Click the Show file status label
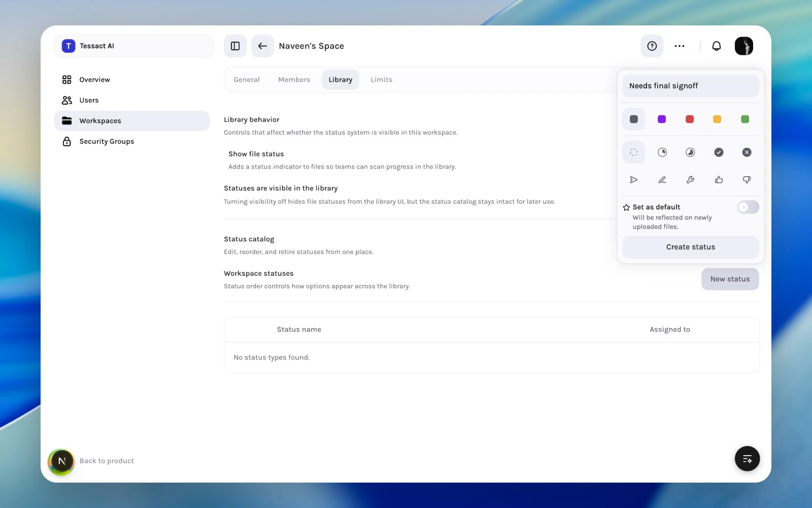Screen dimensions: 812x508 256,154
